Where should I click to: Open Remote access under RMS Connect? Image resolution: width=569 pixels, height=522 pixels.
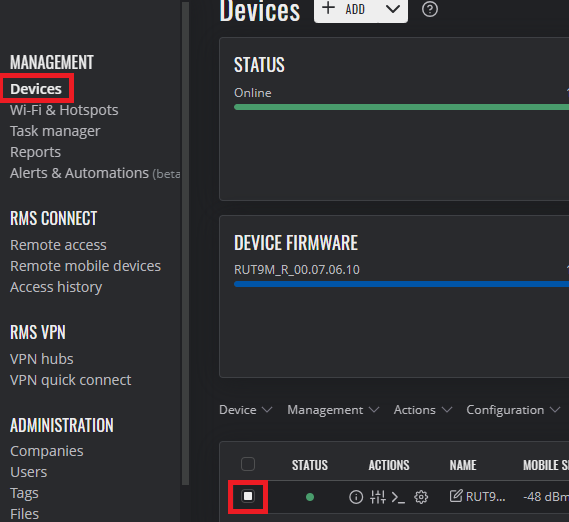(x=58, y=245)
